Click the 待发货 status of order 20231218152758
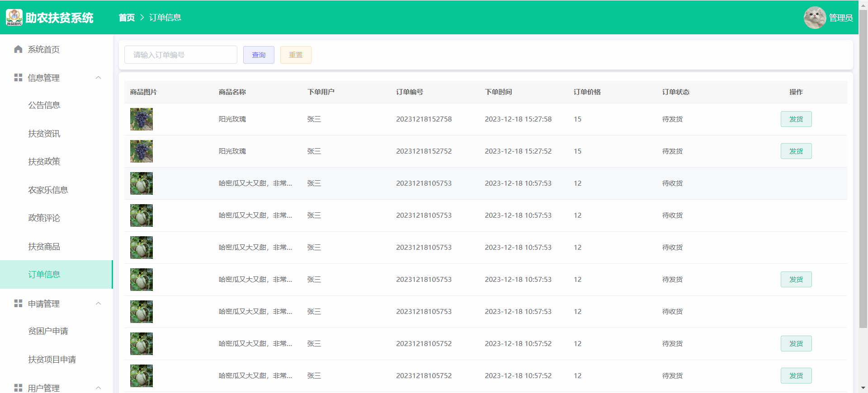 (673, 119)
